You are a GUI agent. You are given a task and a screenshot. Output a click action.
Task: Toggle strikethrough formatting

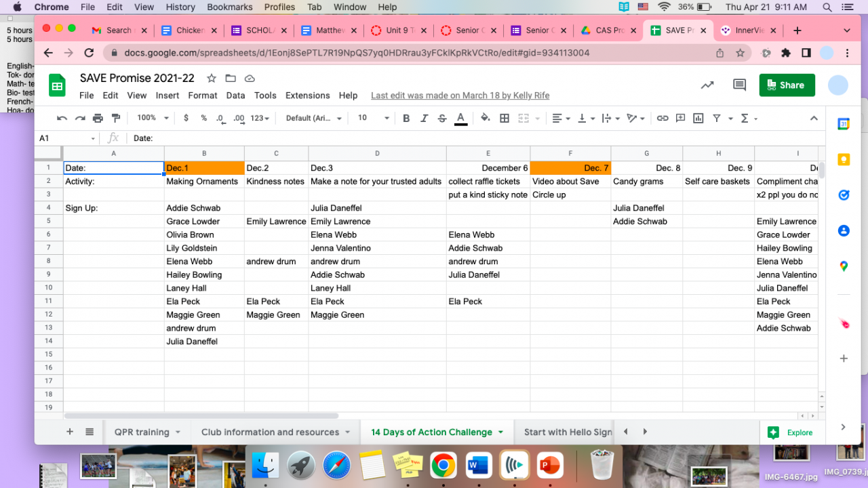click(442, 118)
